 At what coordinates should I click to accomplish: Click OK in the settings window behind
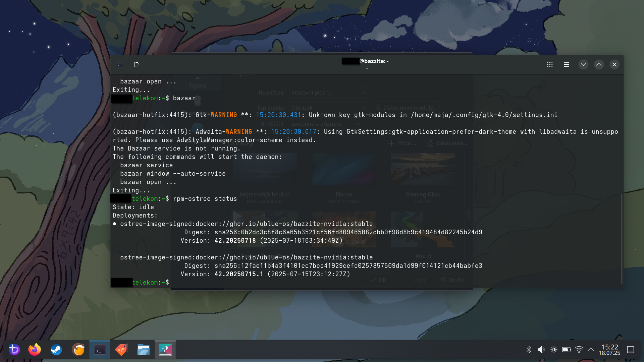(378, 280)
